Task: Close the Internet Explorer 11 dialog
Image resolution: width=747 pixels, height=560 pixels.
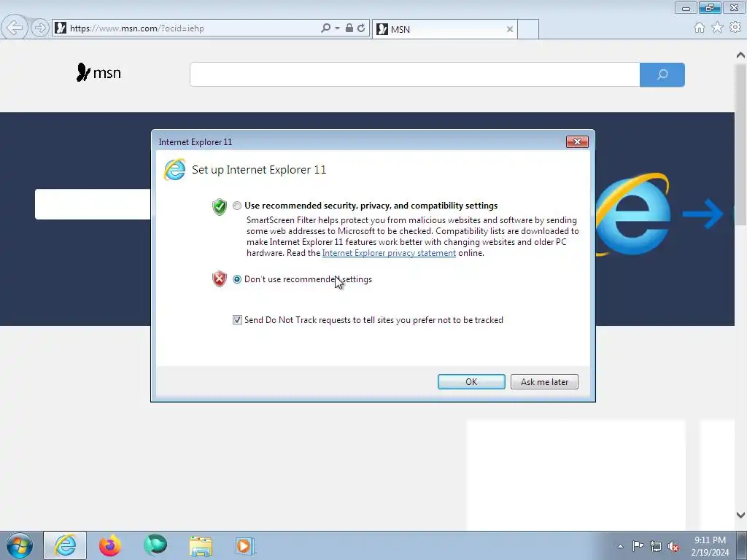Action: coord(577,142)
